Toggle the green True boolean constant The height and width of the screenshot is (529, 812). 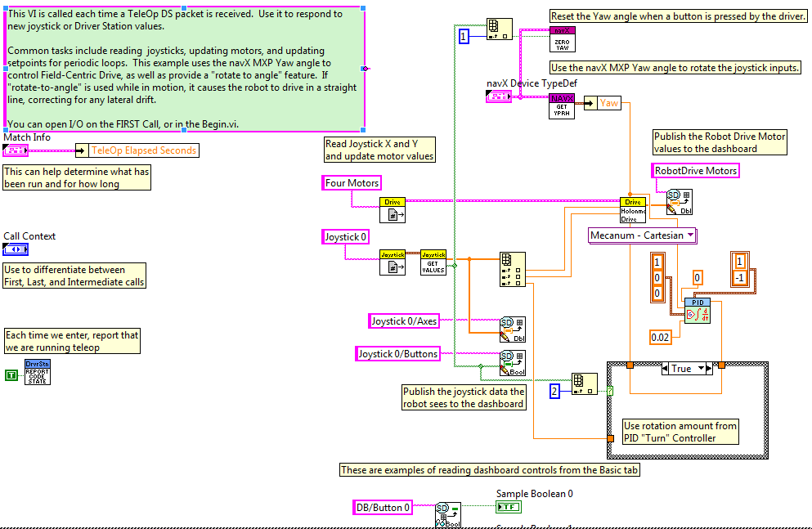(11, 375)
